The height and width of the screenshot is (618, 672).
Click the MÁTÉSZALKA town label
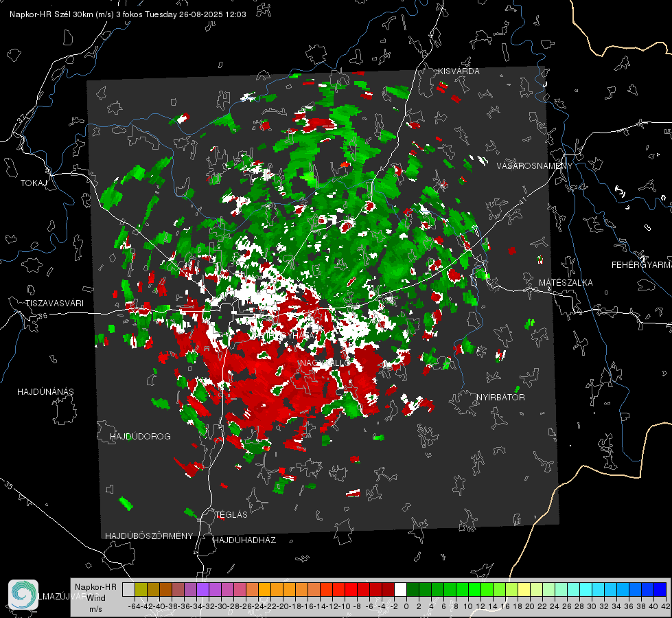566,283
